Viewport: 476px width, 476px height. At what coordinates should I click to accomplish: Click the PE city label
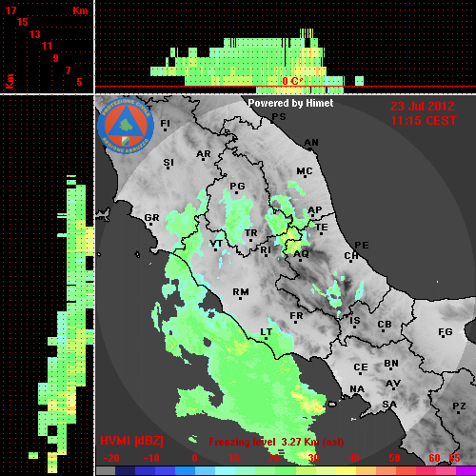pos(362,246)
